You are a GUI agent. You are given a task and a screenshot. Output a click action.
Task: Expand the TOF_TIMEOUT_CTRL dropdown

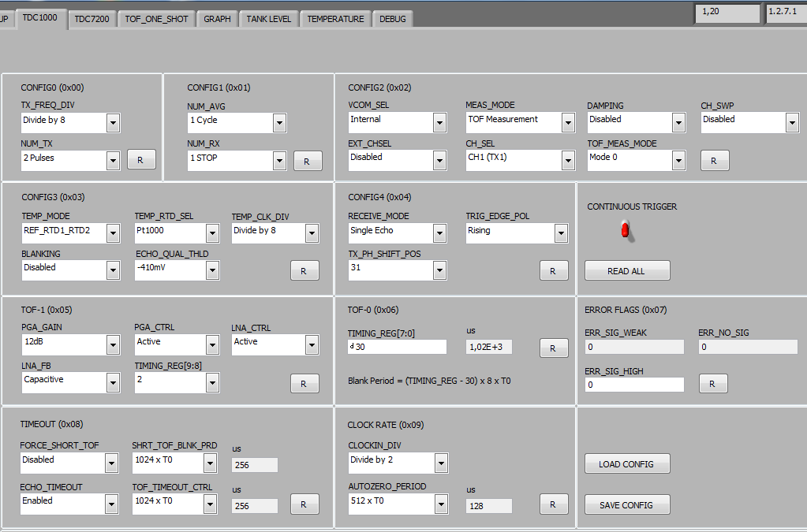tap(175, 504)
